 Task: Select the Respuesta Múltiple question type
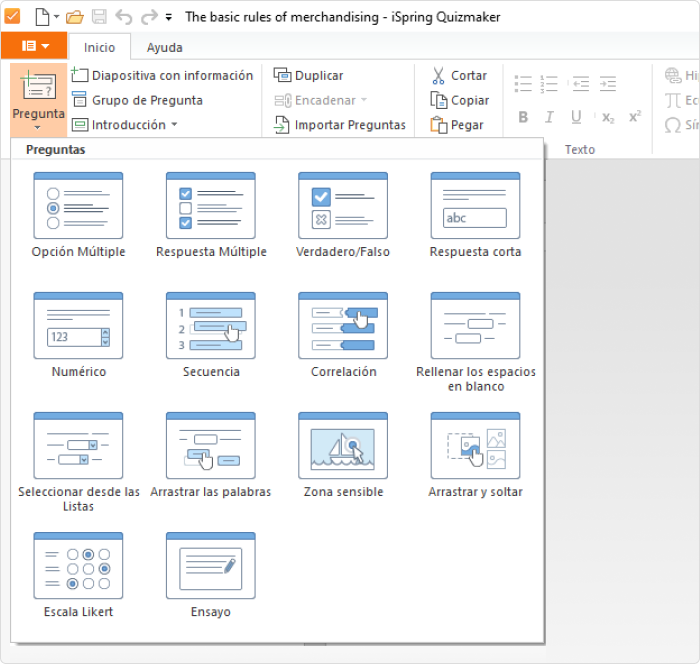click(211, 215)
